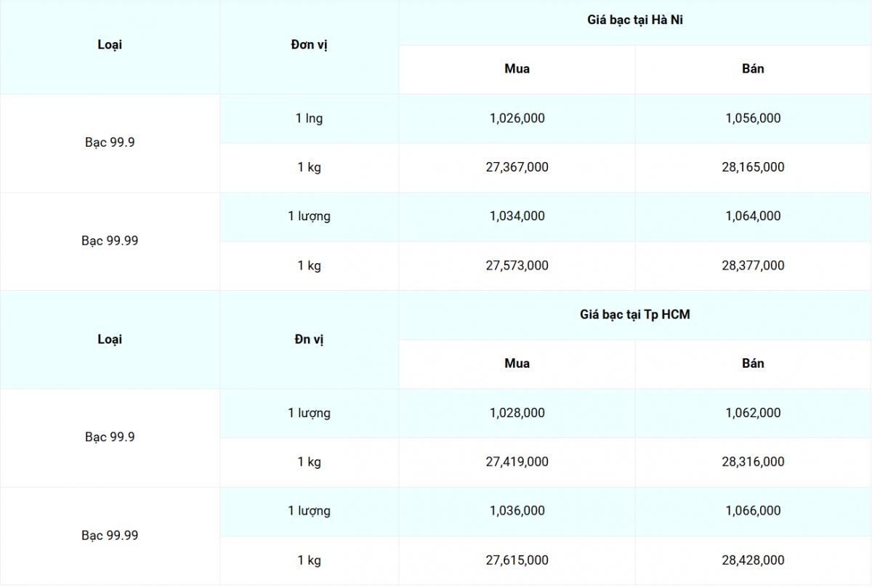Screen dimensions: 872x588
Task: Click the 27,419,000 price cell
Action: click(517, 462)
